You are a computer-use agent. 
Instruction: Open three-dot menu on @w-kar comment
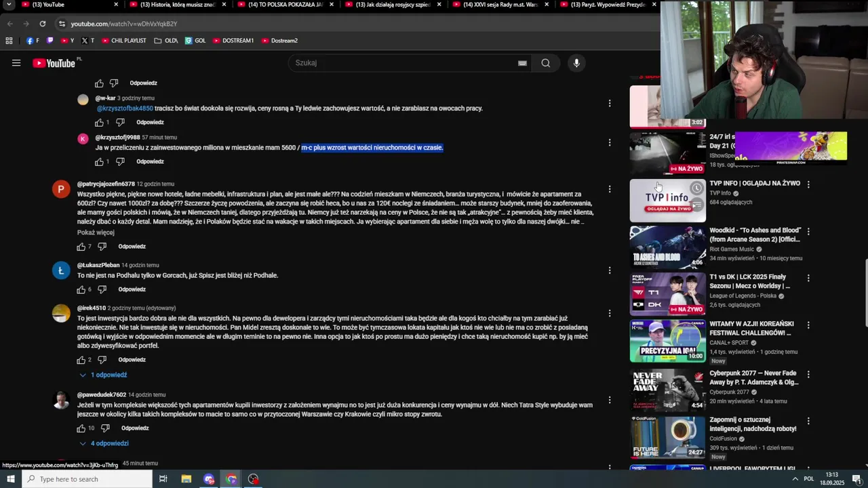coord(610,104)
